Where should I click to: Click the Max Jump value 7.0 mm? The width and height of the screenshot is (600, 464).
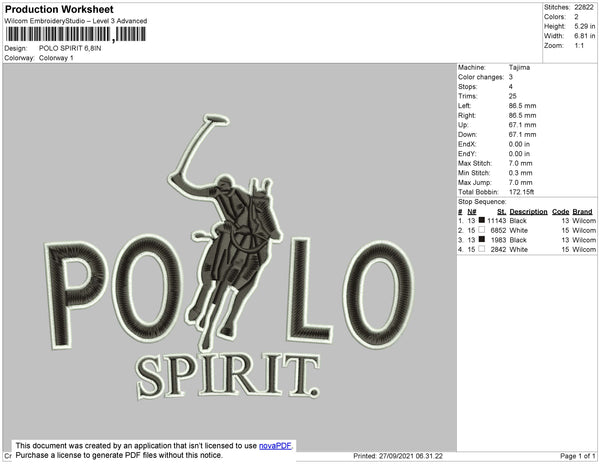[x=520, y=182]
